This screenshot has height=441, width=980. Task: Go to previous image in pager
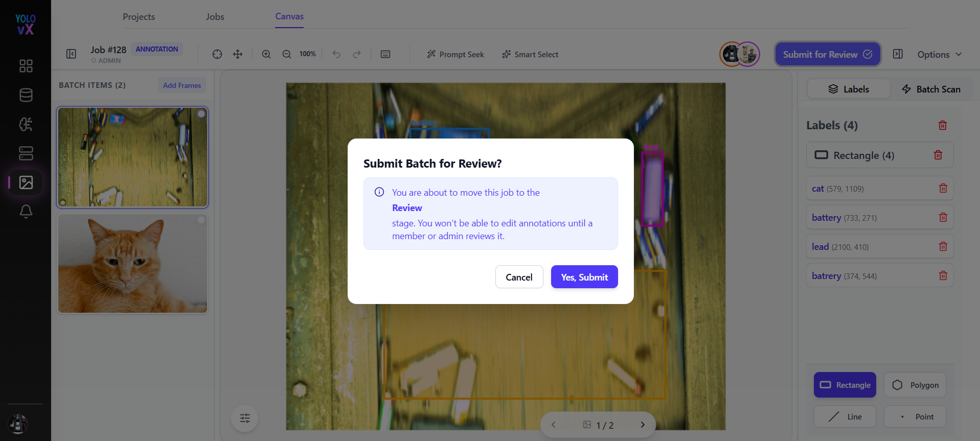(553, 425)
